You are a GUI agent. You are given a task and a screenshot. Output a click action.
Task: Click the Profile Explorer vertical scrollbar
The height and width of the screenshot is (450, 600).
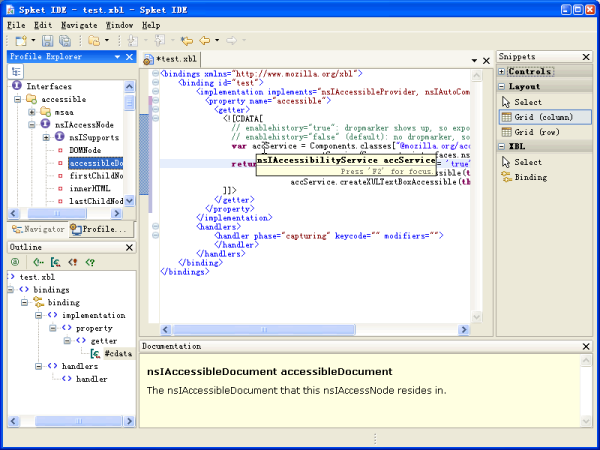(x=129, y=150)
